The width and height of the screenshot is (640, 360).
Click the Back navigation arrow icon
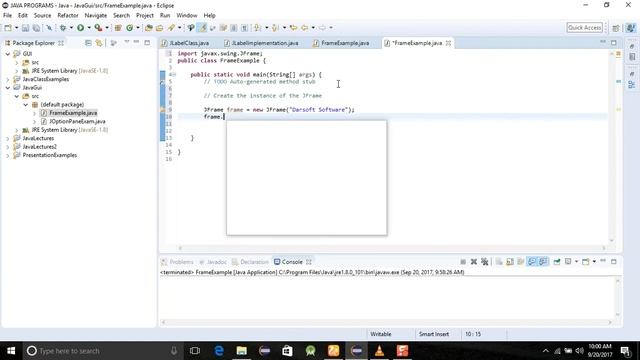tap(304, 28)
